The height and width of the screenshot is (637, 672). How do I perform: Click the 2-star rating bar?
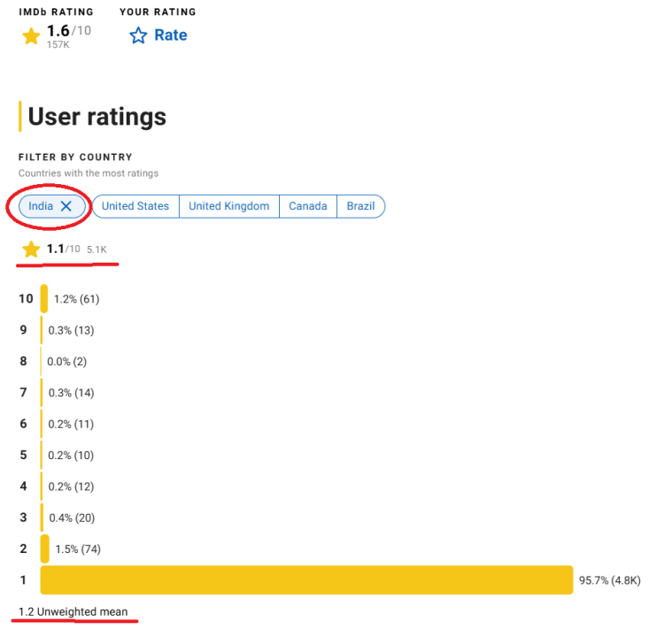45,549
